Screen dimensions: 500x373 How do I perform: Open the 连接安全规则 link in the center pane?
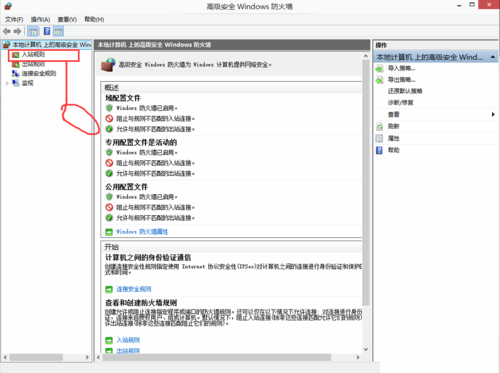134,289
